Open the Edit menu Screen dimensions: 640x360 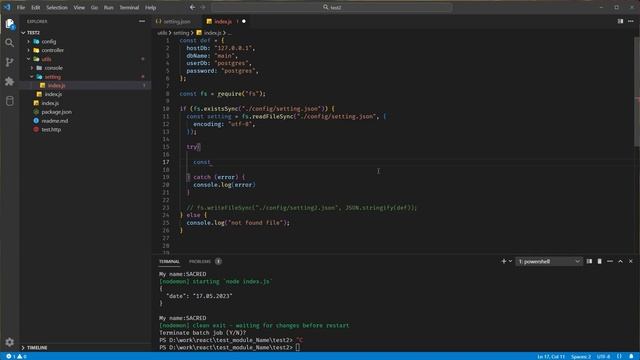[36, 7]
